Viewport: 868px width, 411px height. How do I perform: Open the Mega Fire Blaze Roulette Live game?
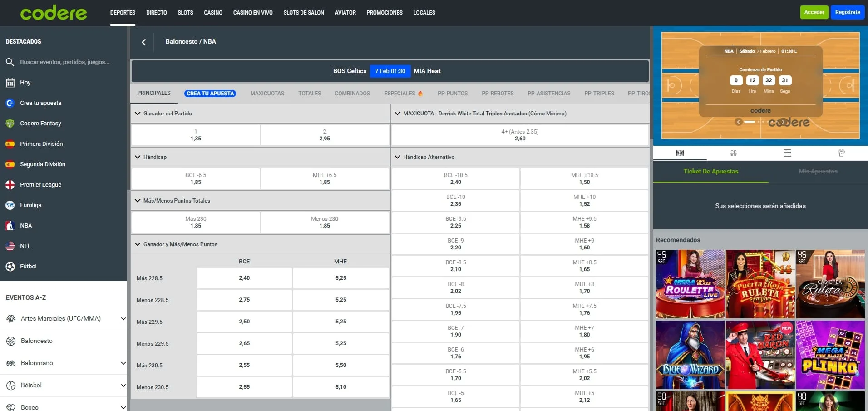690,284
